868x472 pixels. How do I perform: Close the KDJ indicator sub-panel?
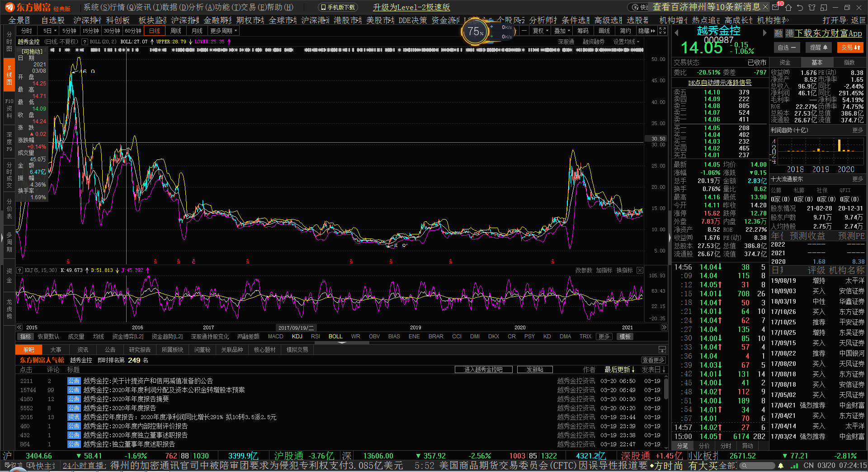tap(640, 270)
